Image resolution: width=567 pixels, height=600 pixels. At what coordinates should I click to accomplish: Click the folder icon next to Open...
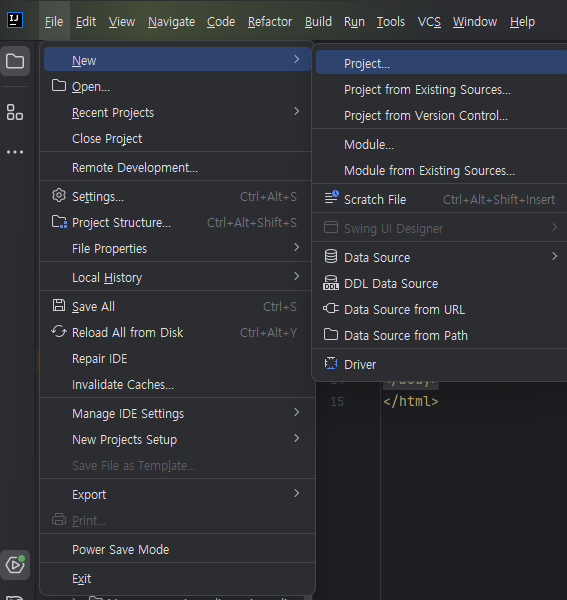[x=59, y=85]
